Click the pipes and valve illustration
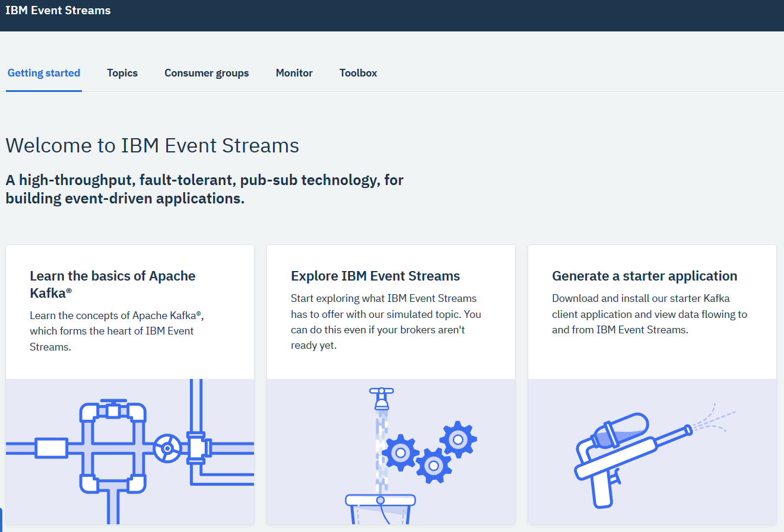Viewport: 784px width, 532px height. (130, 451)
